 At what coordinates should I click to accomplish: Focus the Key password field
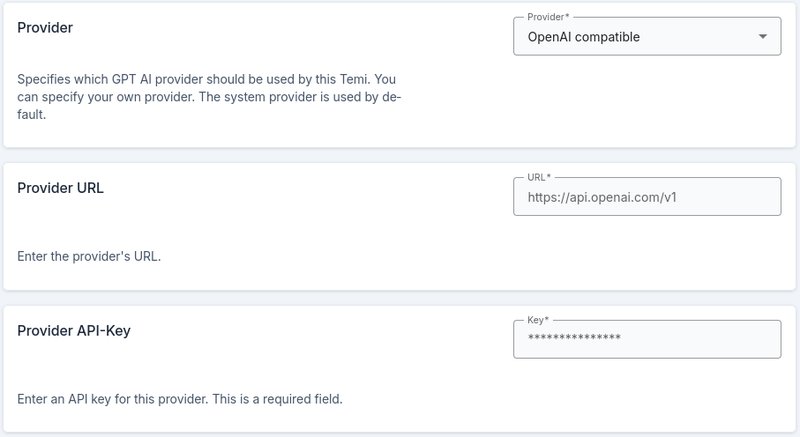click(x=647, y=340)
